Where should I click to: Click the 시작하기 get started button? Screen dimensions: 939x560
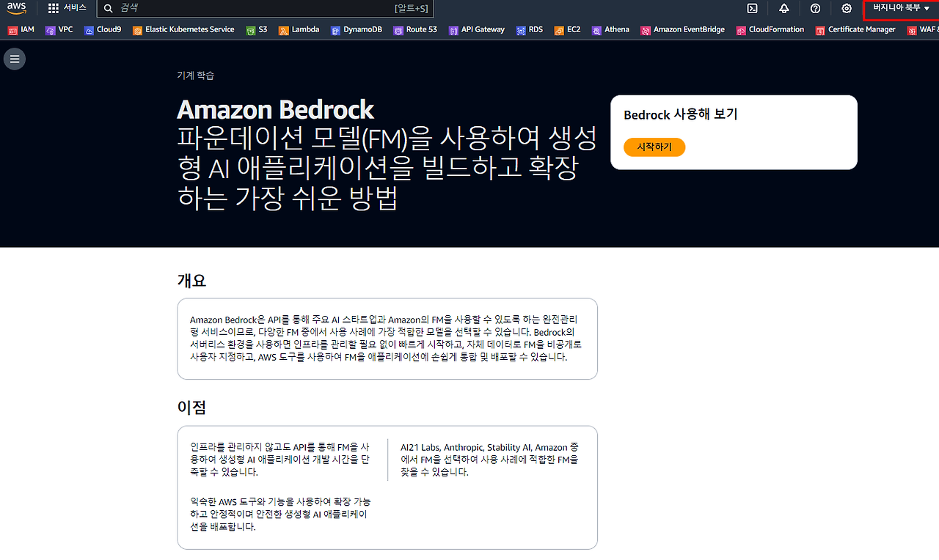click(x=654, y=147)
